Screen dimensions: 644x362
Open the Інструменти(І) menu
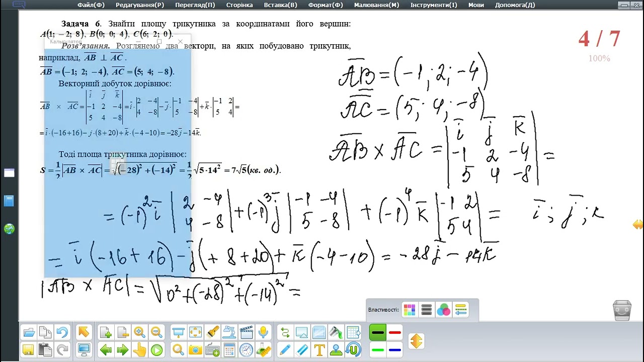click(x=434, y=5)
